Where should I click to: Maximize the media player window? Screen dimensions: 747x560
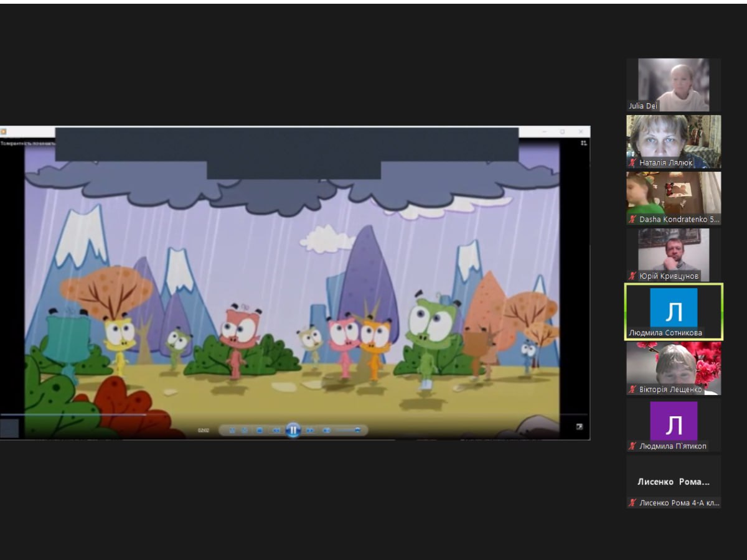[x=562, y=132]
